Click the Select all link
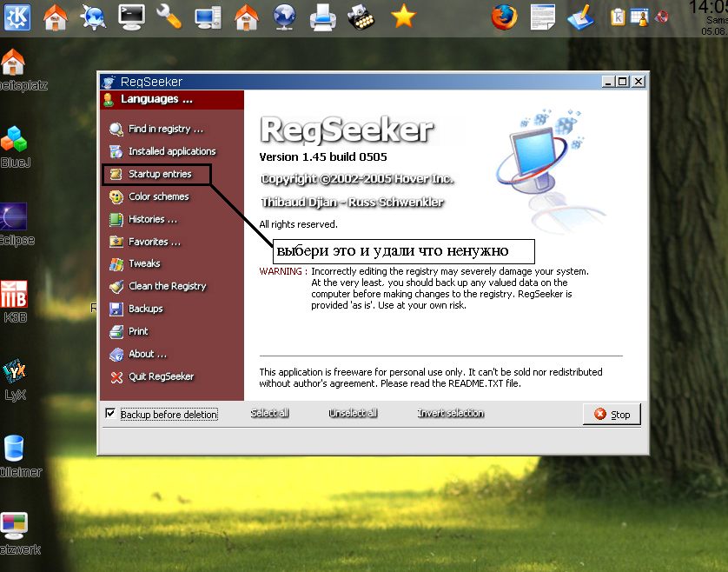728x572 pixels. (269, 414)
